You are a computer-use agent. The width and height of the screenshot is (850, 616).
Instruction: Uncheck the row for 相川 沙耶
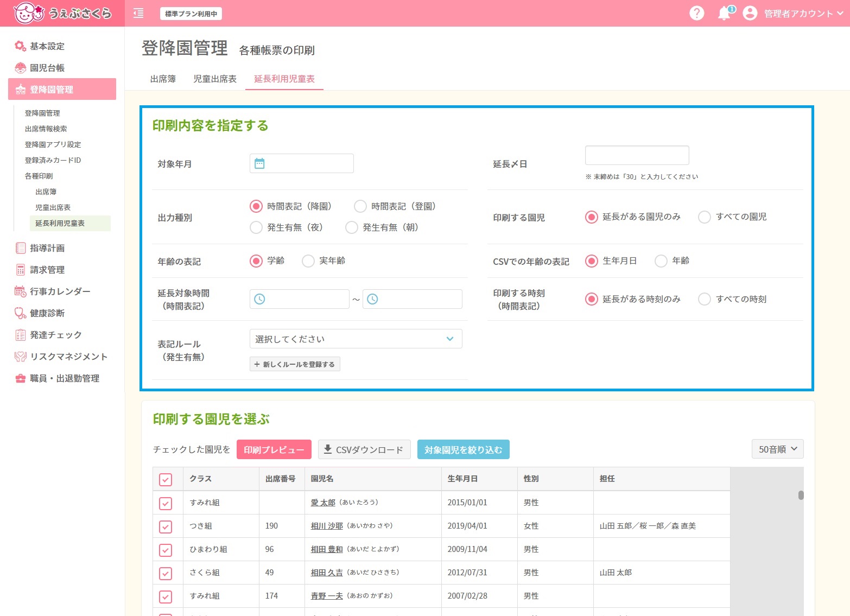[166, 526]
